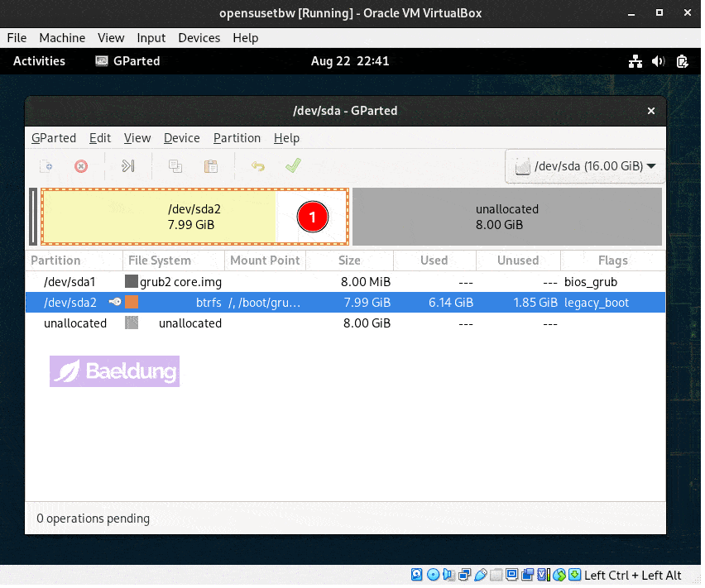This screenshot has width=705, height=588.
Task: Open the network status icon in the top panel
Action: 635,61
